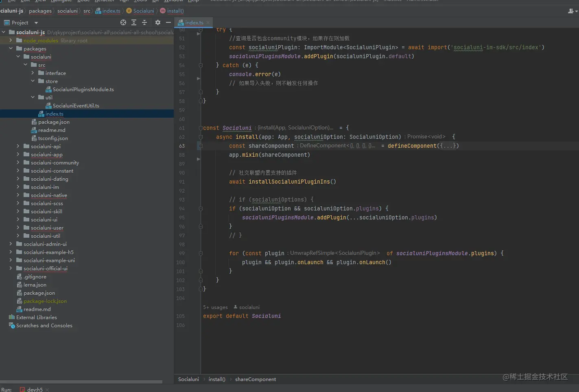Click the '5+ usages' hint link
The image size is (579, 392).
(x=215, y=307)
